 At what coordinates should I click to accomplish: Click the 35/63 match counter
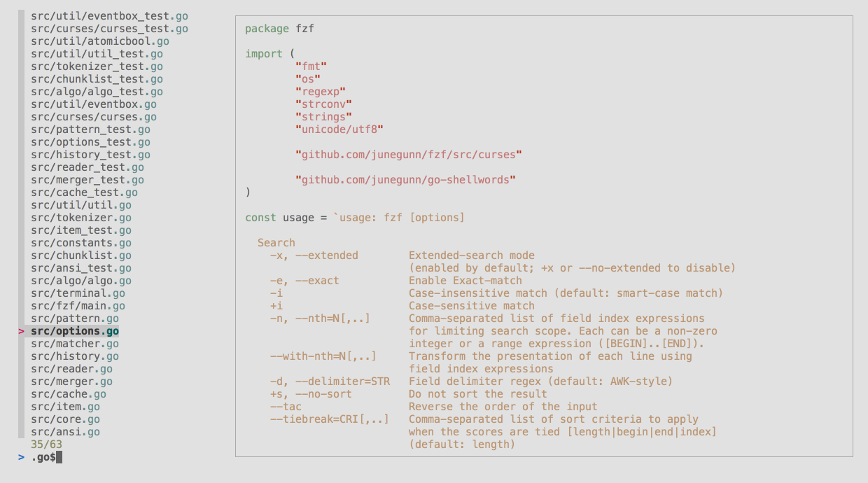coord(46,444)
